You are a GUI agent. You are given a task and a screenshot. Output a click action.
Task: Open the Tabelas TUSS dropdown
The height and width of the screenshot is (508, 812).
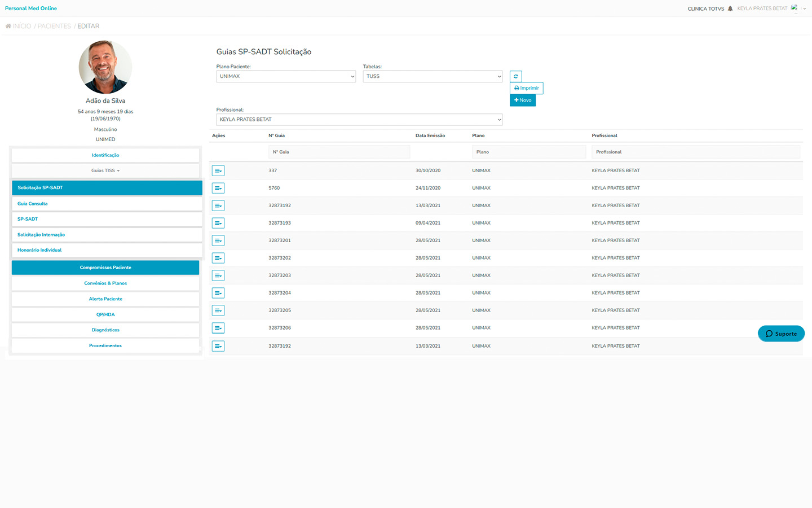click(433, 76)
